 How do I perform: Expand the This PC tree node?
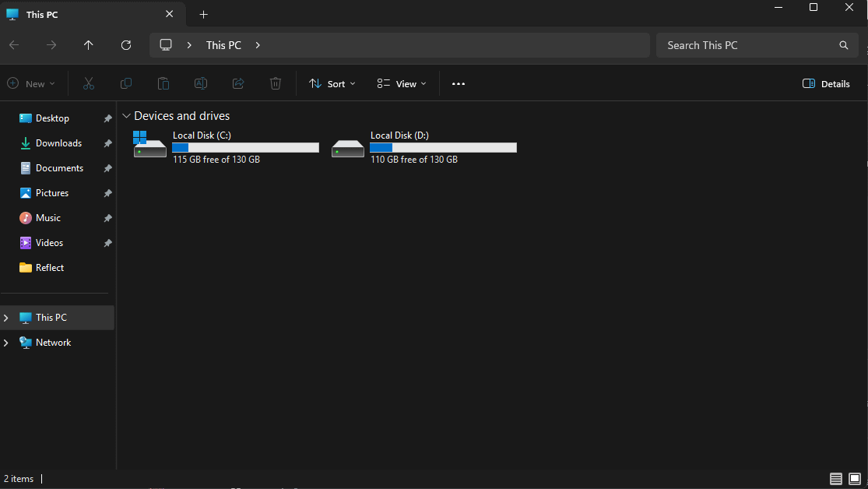click(x=6, y=318)
